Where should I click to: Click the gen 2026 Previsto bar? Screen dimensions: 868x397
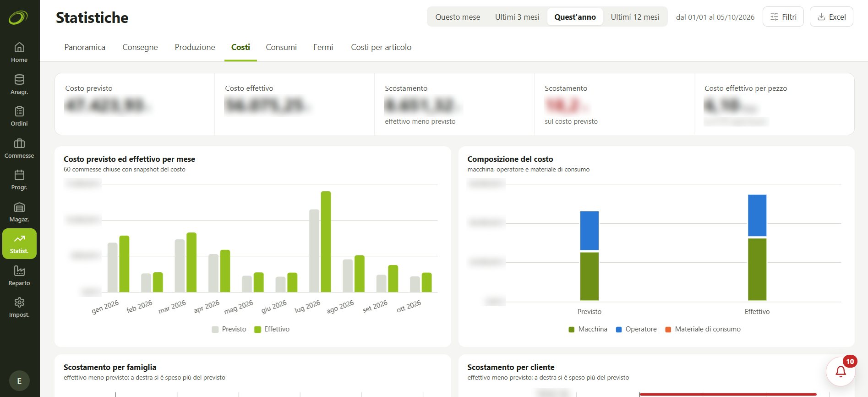(x=113, y=267)
